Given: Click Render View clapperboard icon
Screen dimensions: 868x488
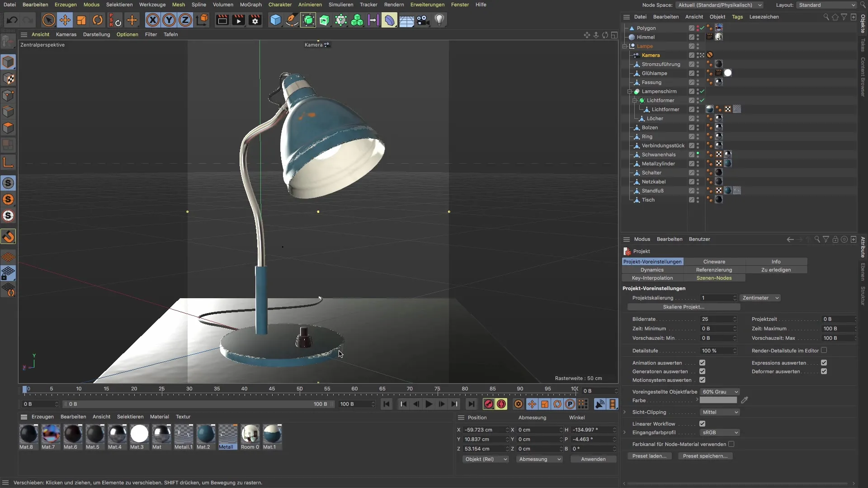Looking at the screenshot, I should coord(222,20).
